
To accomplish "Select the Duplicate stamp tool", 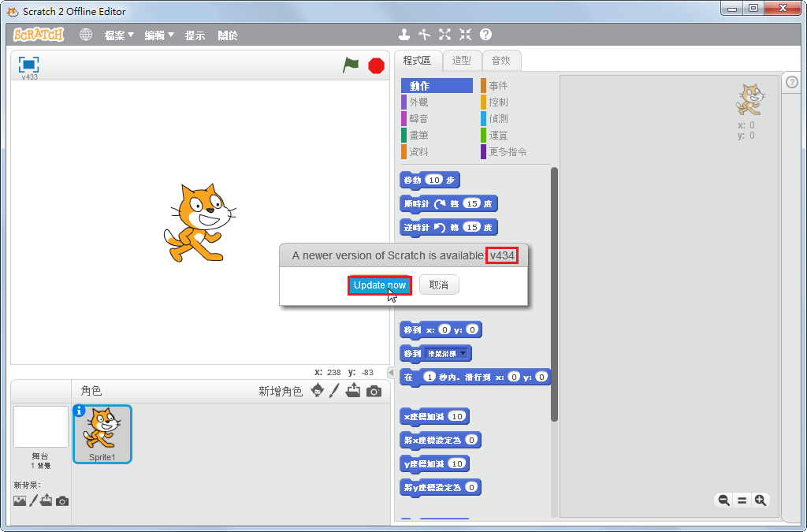I will (404, 35).
